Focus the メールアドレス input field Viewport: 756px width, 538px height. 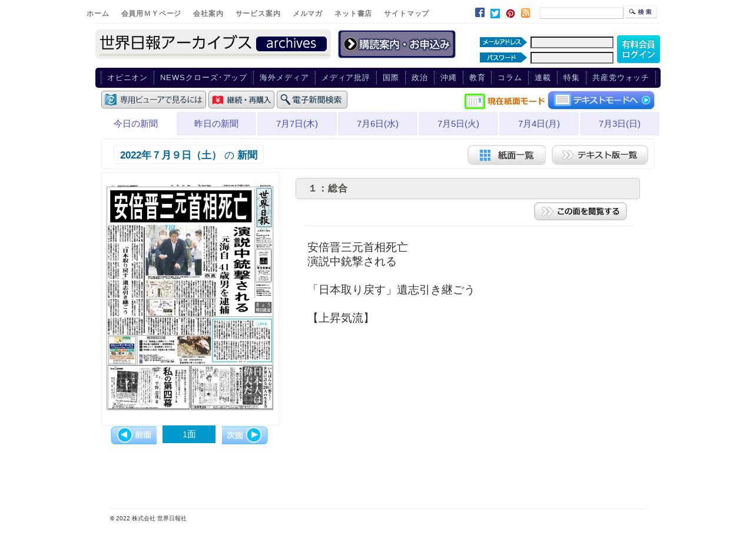(572, 42)
